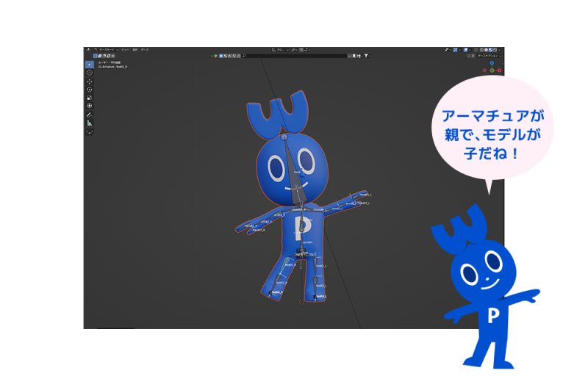Choose the Measure ruler tool
This screenshot has width=588, height=376.
tap(90, 123)
